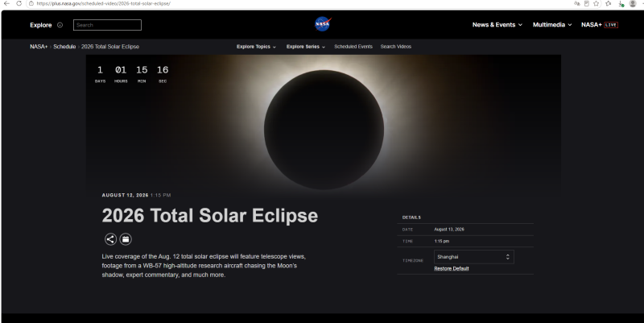Open the browser favorites list icon
Image resolution: width=644 pixels, height=323 pixels.
pos(609,3)
